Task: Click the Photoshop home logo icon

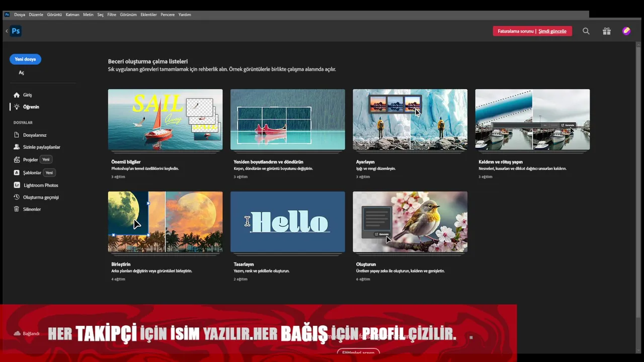Action: click(16, 31)
